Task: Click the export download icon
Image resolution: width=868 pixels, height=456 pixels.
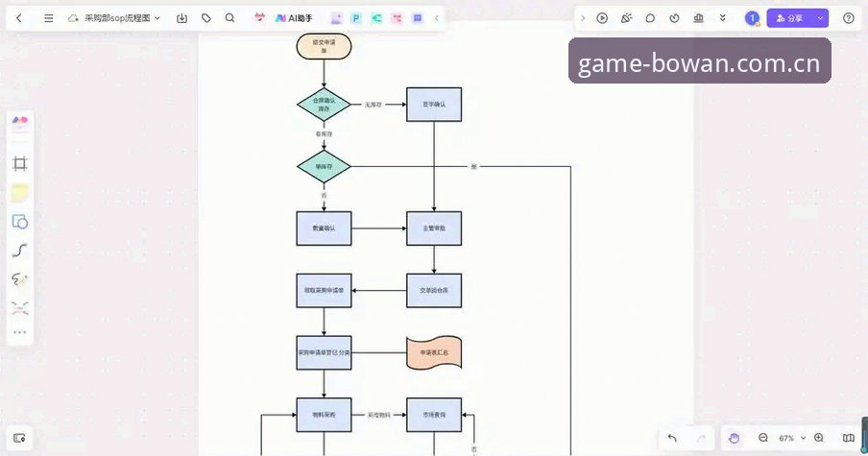Action: [x=181, y=18]
